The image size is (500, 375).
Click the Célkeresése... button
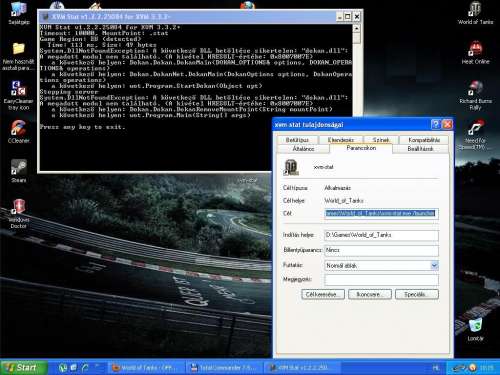323,294
